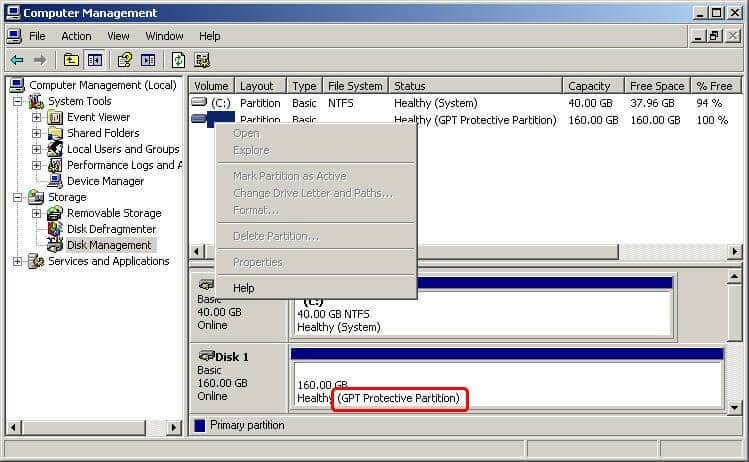This screenshot has height=462, width=749.
Task: Click the Disk 1 Basic 160.00 GB label
Action: [x=238, y=376]
